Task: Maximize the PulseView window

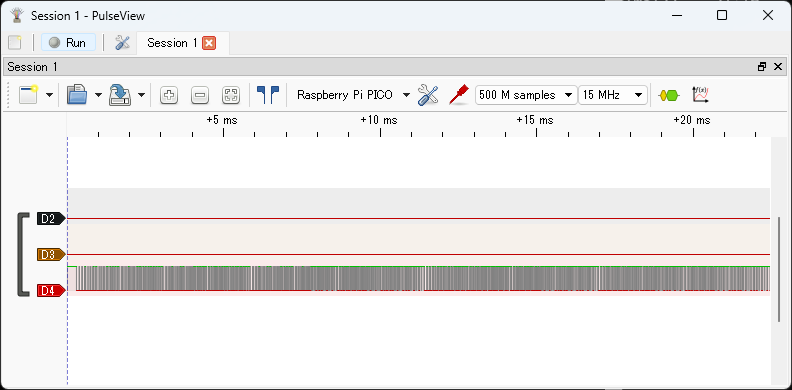Action: point(722,16)
